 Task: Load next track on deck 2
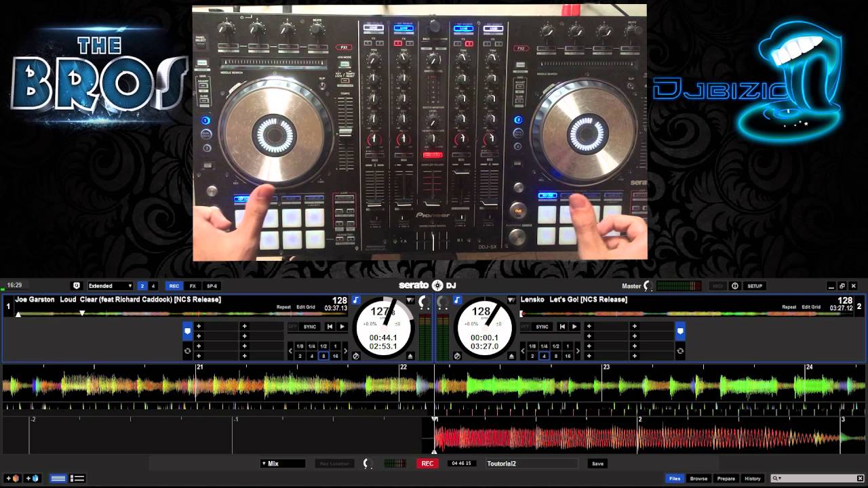click(574, 327)
